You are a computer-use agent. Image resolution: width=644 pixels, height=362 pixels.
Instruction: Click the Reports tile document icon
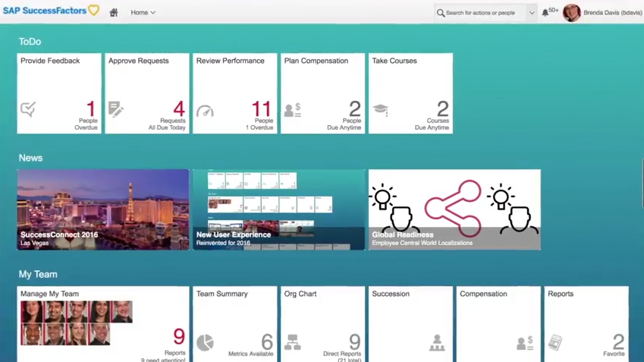(556, 344)
